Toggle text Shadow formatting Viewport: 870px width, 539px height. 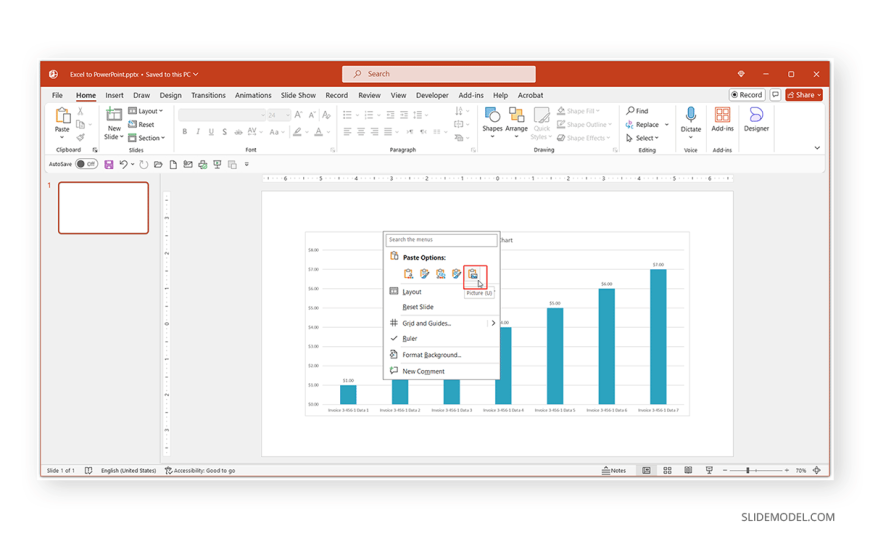224,132
